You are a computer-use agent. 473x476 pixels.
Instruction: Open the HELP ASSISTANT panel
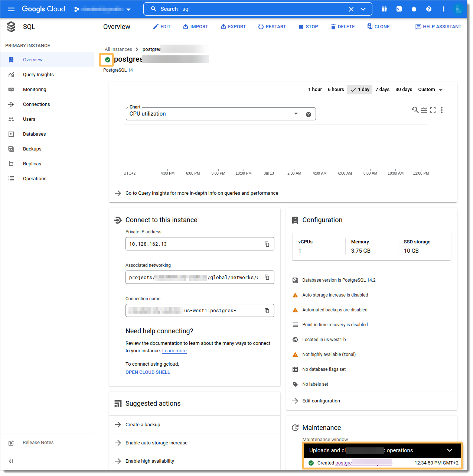point(438,27)
